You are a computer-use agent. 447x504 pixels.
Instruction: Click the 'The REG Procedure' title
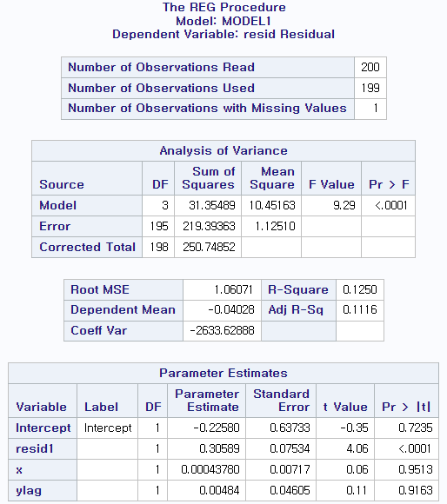[223, 7]
